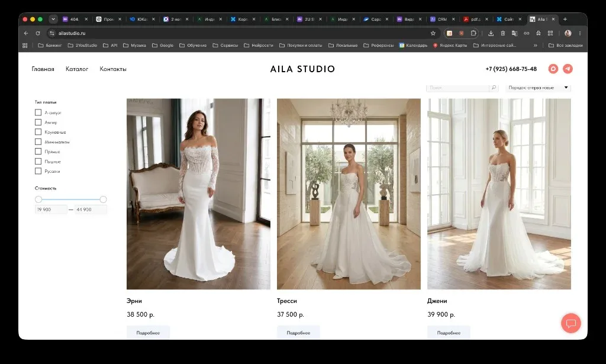The image size is (606, 364).
Task: Open the Банкинг bookmark folder
Action: (50, 45)
